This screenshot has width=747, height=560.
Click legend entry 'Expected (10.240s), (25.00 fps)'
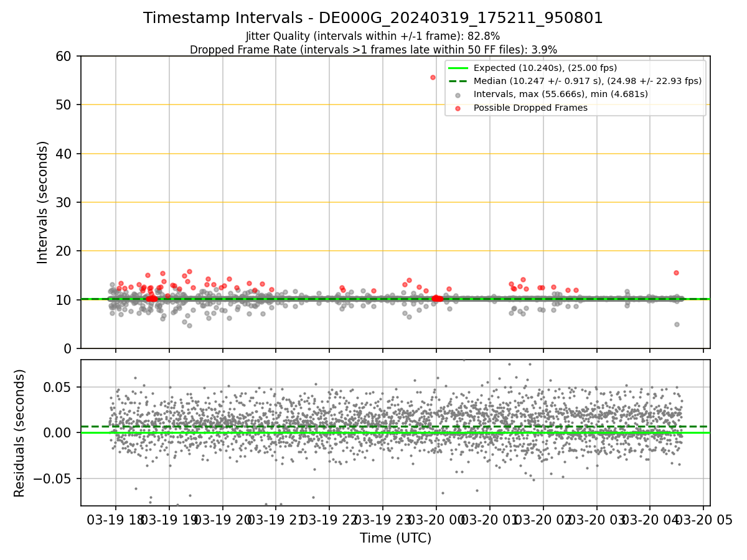point(545,68)
